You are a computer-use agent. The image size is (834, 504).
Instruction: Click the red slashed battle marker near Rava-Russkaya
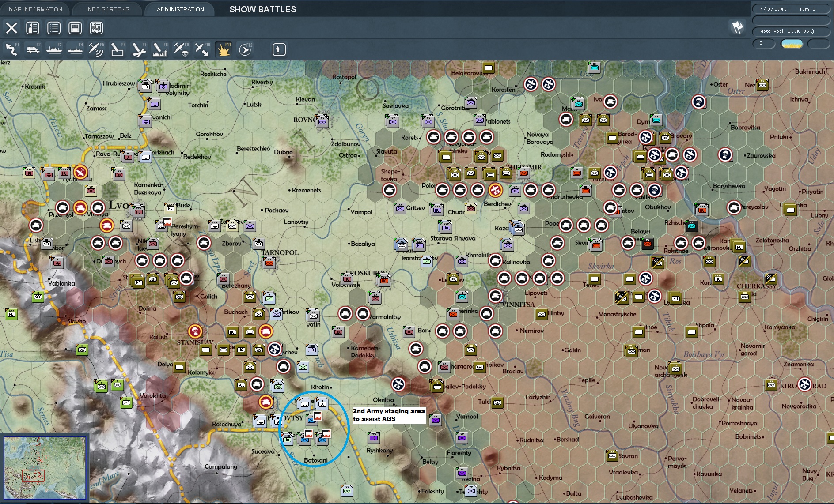[80, 172]
